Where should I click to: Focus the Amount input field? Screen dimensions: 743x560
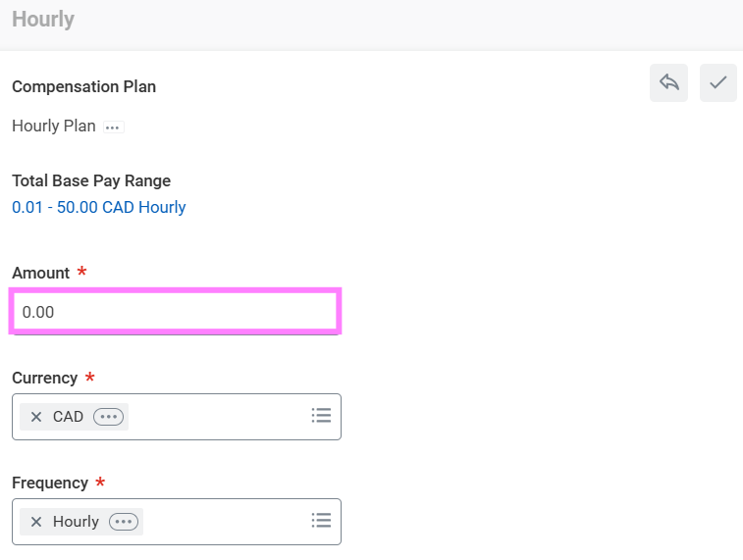point(176,312)
